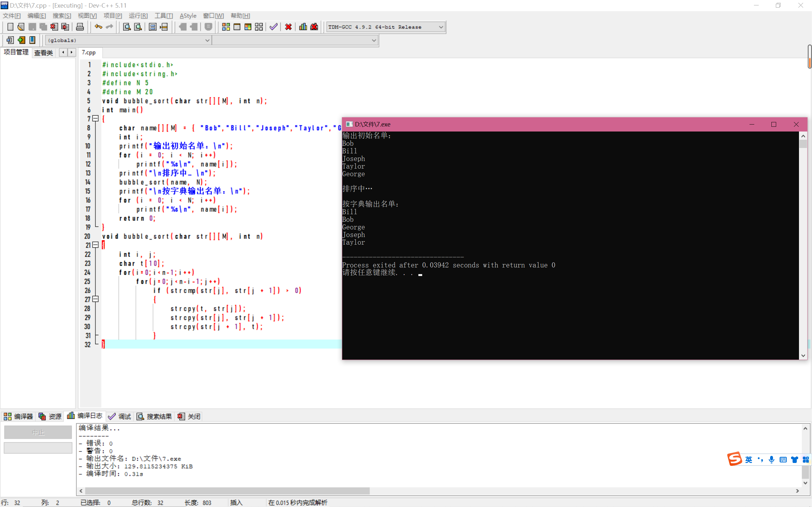Toggle the if-block fold at line 27
The height and width of the screenshot is (507, 812).
[95, 299]
